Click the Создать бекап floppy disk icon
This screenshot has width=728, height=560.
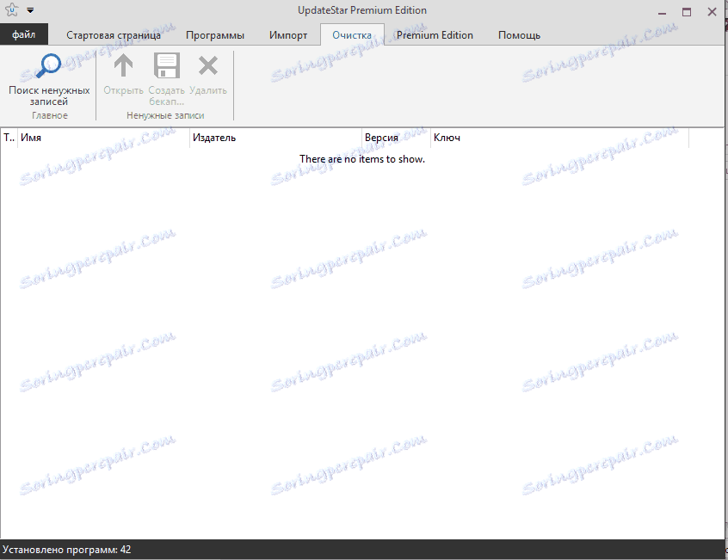(x=167, y=65)
